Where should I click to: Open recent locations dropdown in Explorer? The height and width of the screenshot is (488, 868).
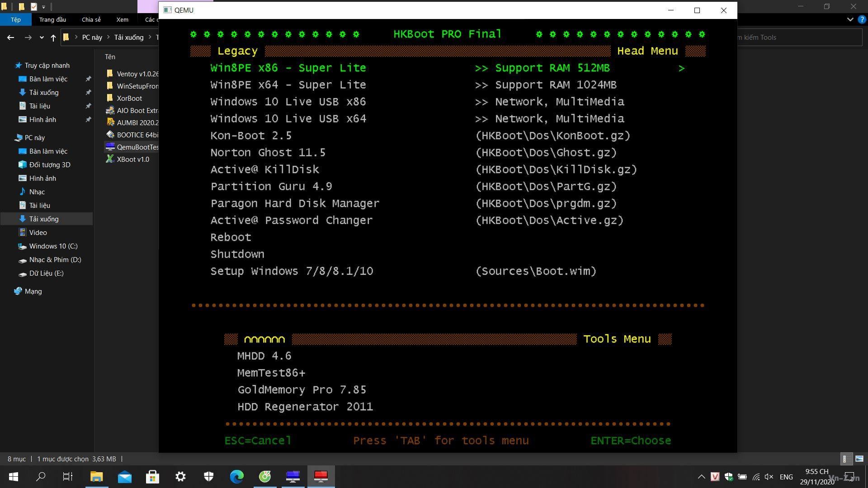(42, 38)
